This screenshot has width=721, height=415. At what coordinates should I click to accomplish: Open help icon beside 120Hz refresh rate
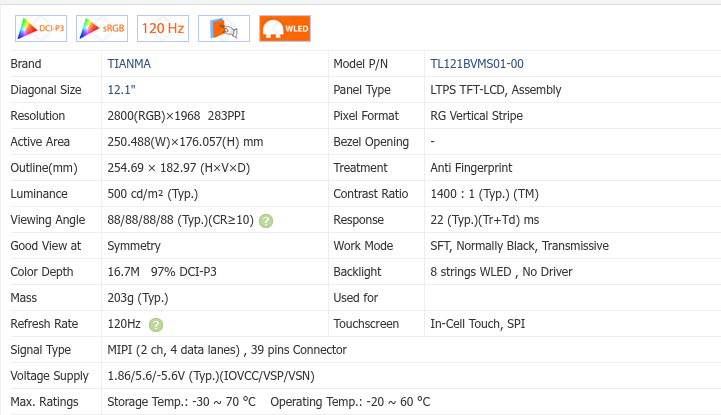pos(156,324)
